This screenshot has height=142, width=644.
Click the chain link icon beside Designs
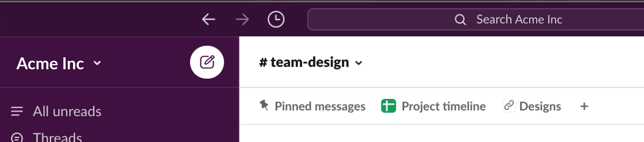click(x=509, y=106)
